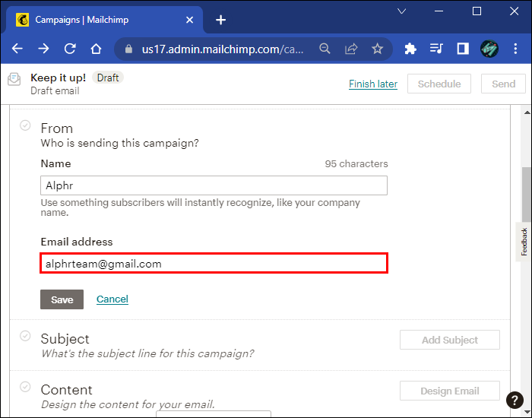Open Chrome three-dot menu
Screen dimensions: 532x418
(515, 49)
